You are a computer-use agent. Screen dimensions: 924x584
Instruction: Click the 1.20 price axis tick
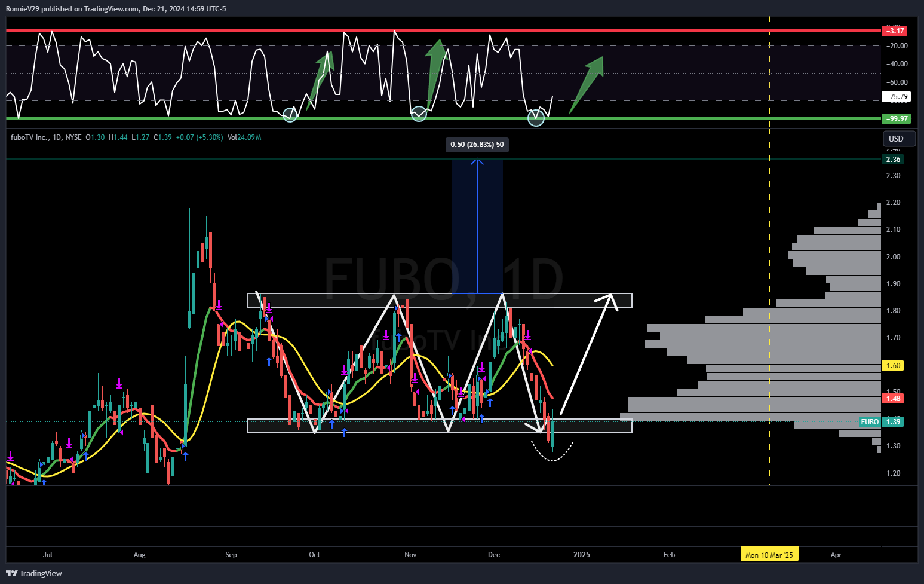[893, 473]
